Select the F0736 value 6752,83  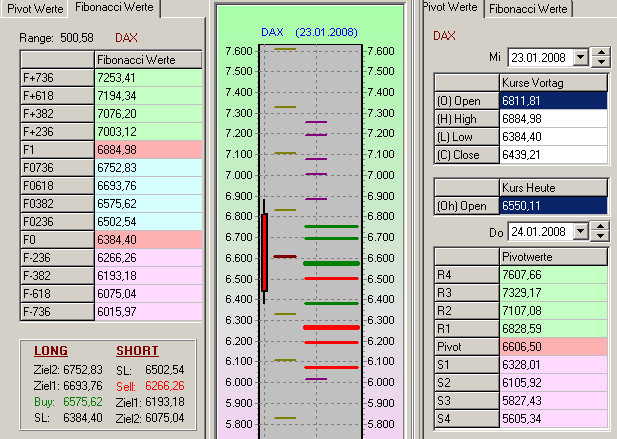point(148,168)
